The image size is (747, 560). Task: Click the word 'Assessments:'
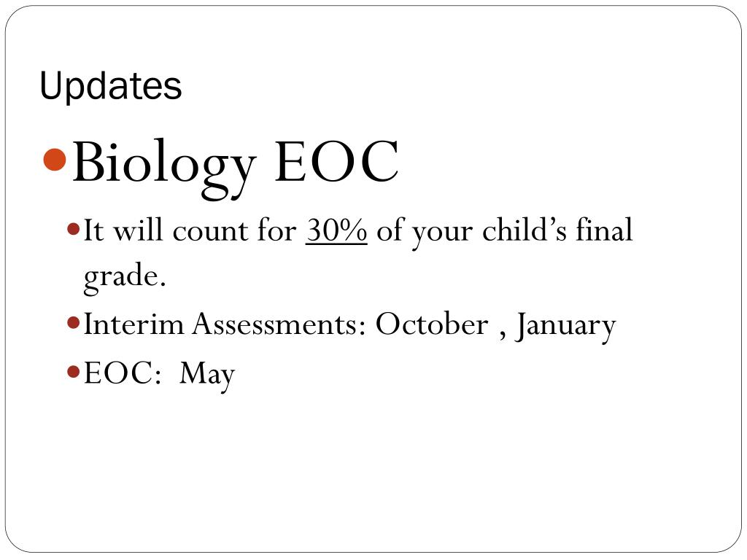pos(279,324)
